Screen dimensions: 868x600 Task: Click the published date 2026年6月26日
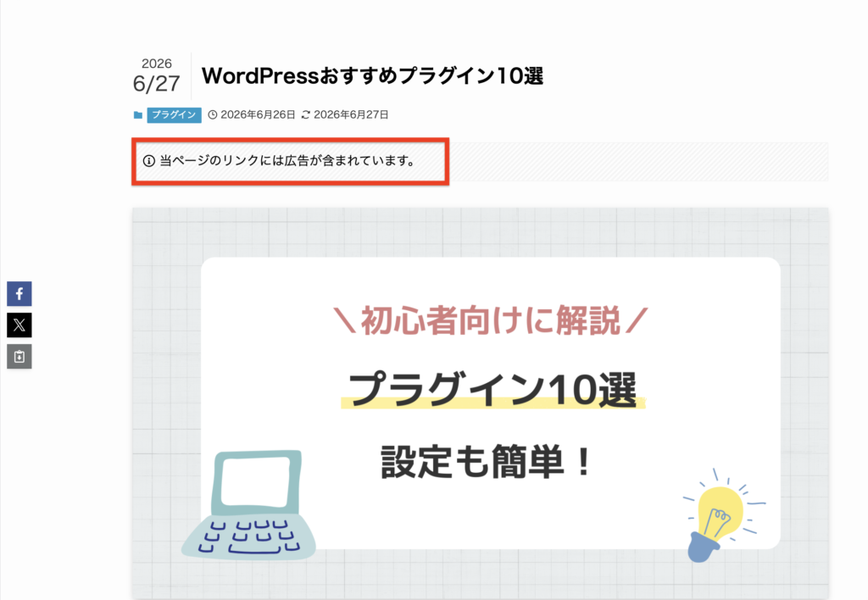(258, 115)
